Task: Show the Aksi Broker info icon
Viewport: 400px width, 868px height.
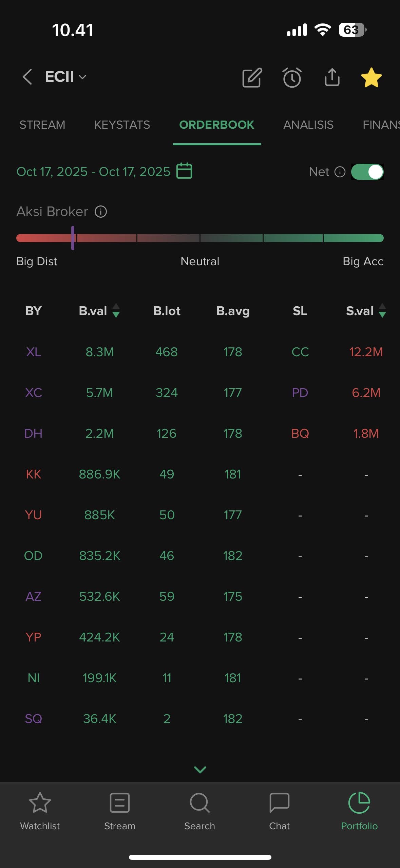Action: (x=100, y=212)
